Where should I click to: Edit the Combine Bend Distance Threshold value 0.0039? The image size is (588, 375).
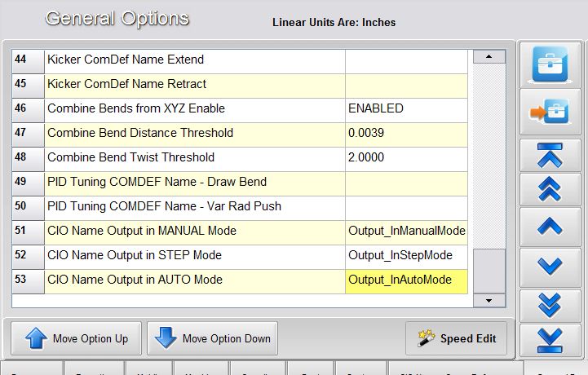point(406,133)
